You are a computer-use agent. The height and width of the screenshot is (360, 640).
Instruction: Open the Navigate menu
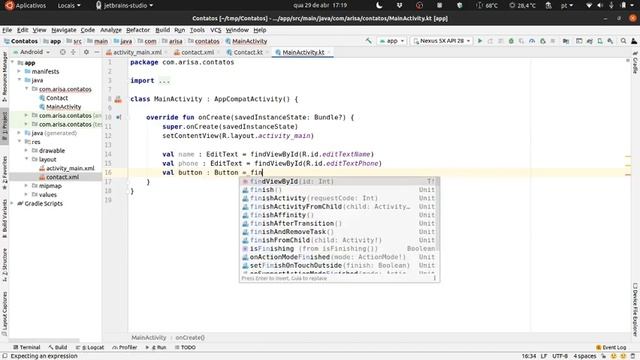(64, 30)
